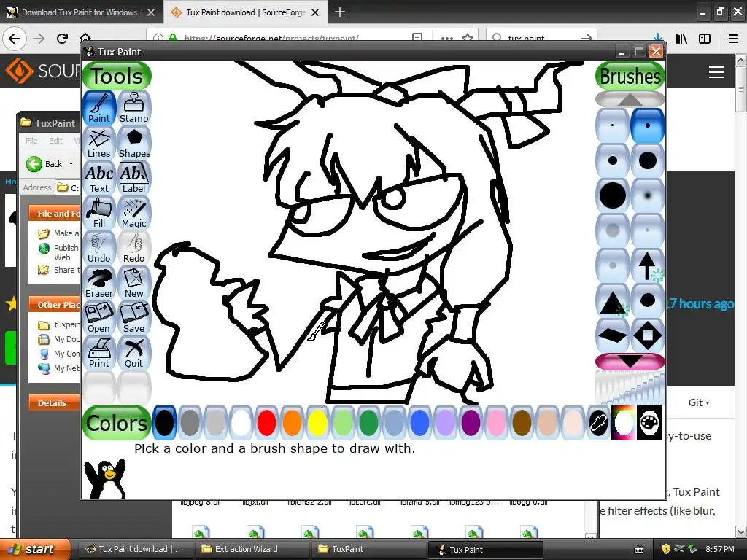Image resolution: width=747 pixels, height=560 pixels.
Task: Close the SourceForge browser tab
Action: coord(315,12)
